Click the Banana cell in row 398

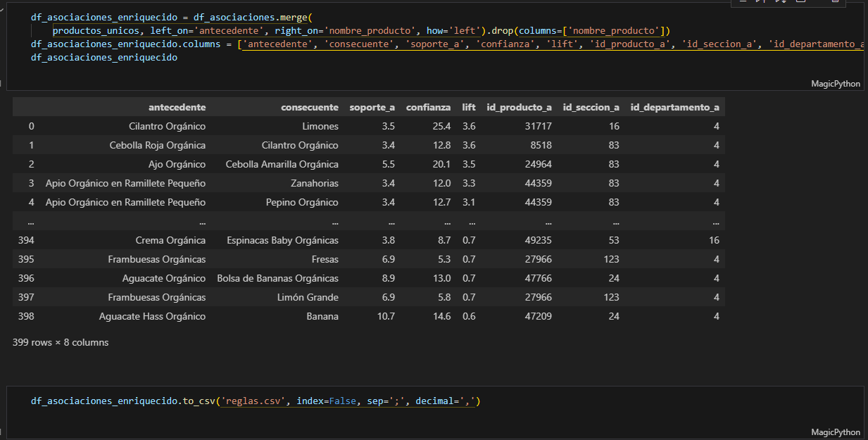tap(322, 316)
